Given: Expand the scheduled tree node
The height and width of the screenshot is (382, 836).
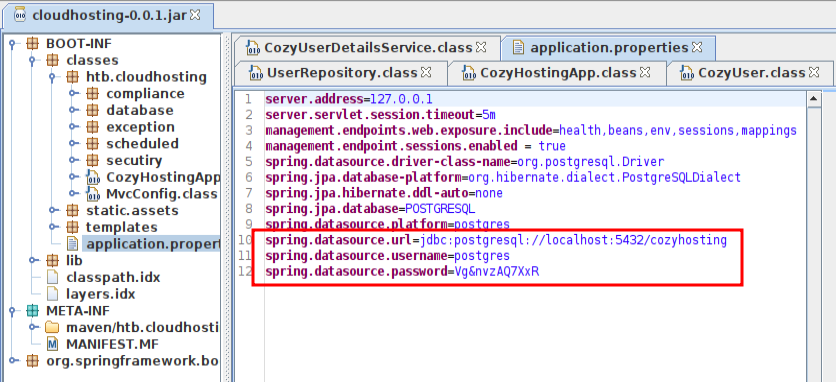Looking at the screenshot, I should pyautogui.click(x=73, y=144).
